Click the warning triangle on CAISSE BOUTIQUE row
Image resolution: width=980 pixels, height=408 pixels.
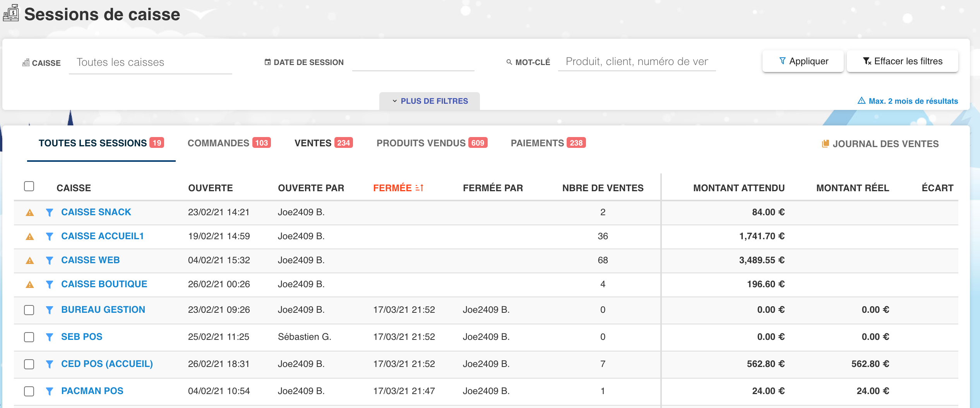(30, 285)
